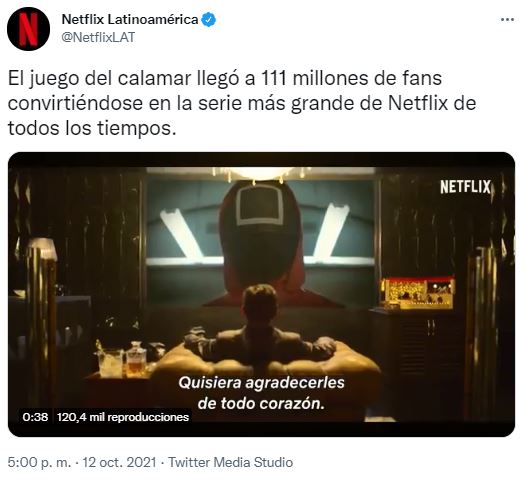Screen dimensions: 527x480
Task: Click the 12 oct. 2021 date
Action: (x=119, y=462)
